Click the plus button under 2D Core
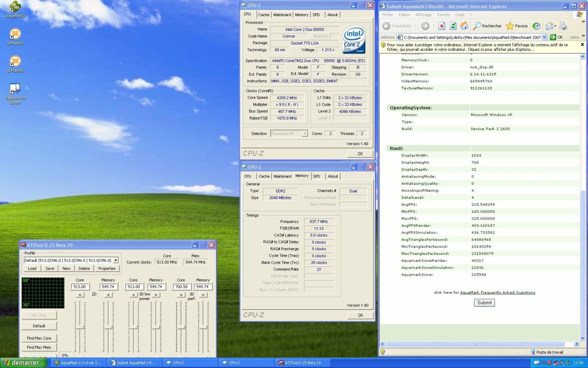 click(80, 295)
